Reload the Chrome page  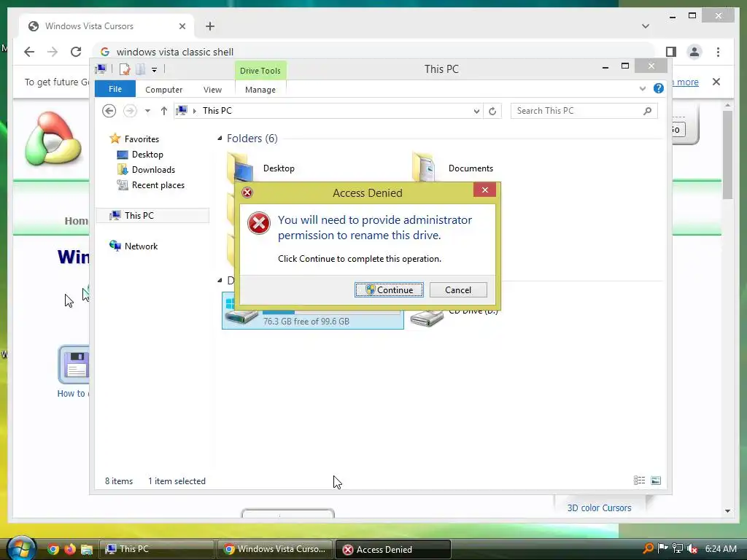tap(76, 52)
